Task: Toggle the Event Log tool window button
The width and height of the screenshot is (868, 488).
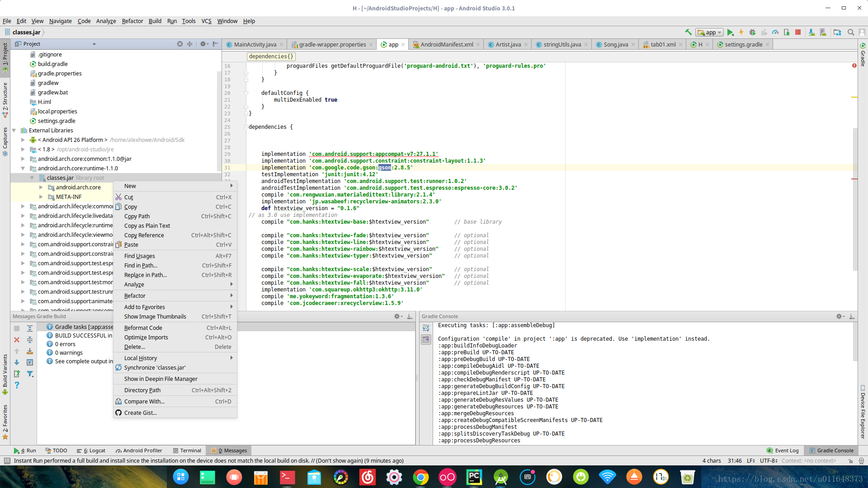Action: click(783, 450)
